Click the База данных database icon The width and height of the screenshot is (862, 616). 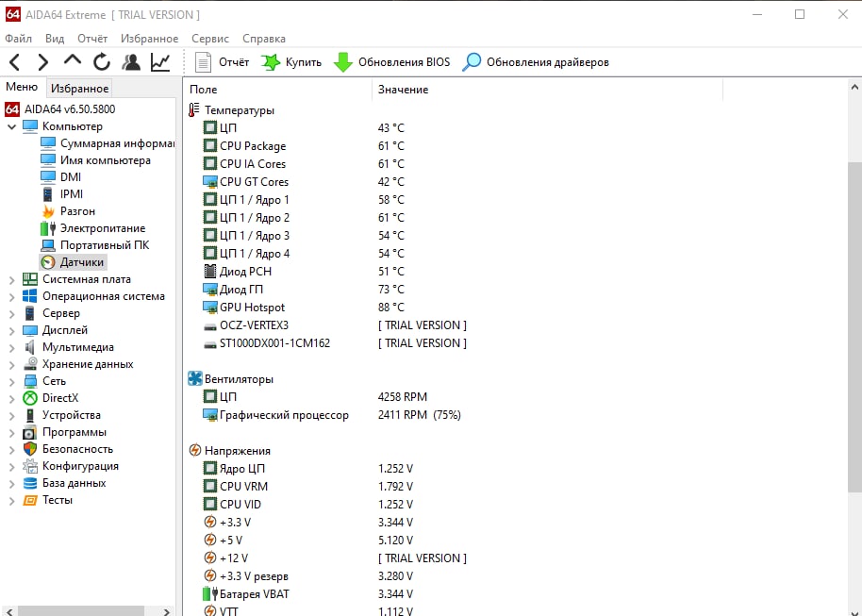[x=29, y=483]
